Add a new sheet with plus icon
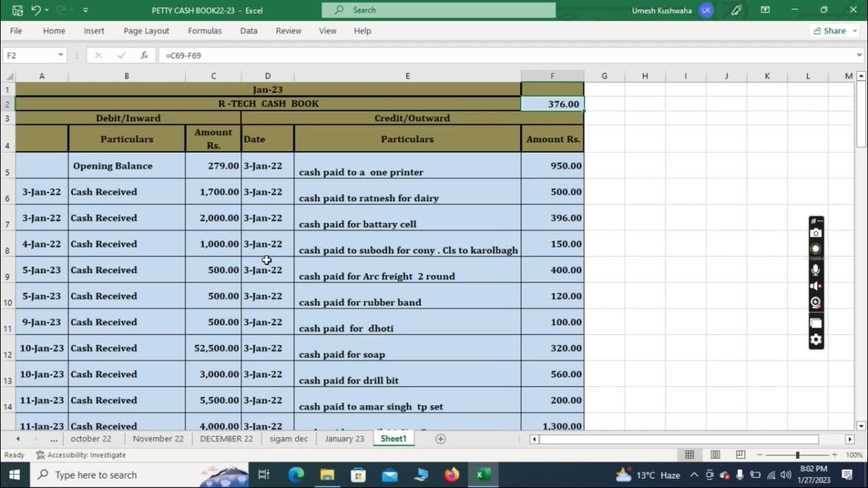 pyautogui.click(x=440, y=439)
